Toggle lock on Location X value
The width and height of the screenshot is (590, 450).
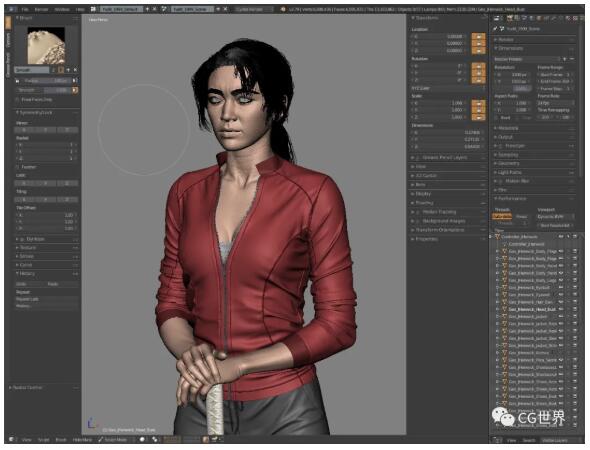(478, 36)
